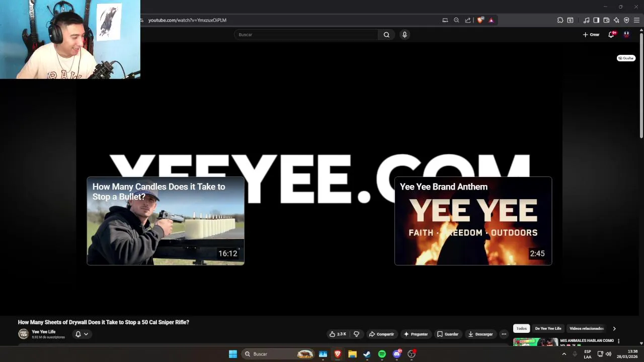This screenshot has height=362, width=644.
Task: Open the MIS ANIMALES HABLAN COMO video thumbnail
Action: (x=535, y=342)
